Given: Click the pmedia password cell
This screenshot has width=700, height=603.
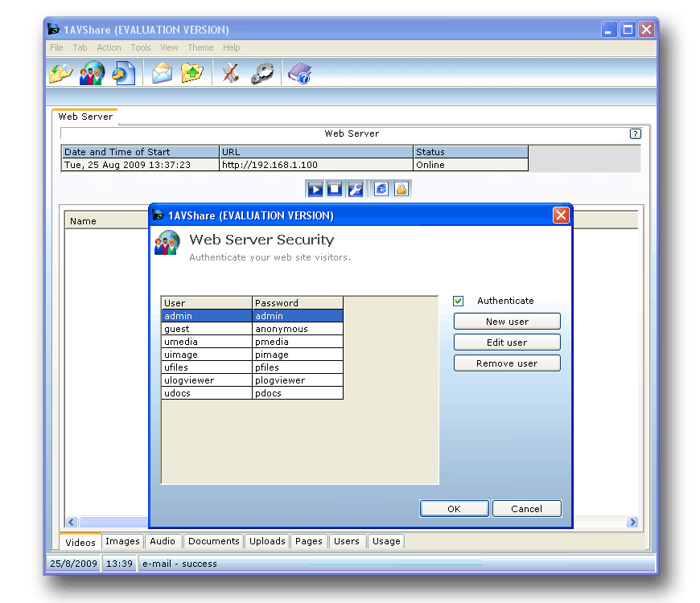Looking at the screenshot, I should click(298, 342).
